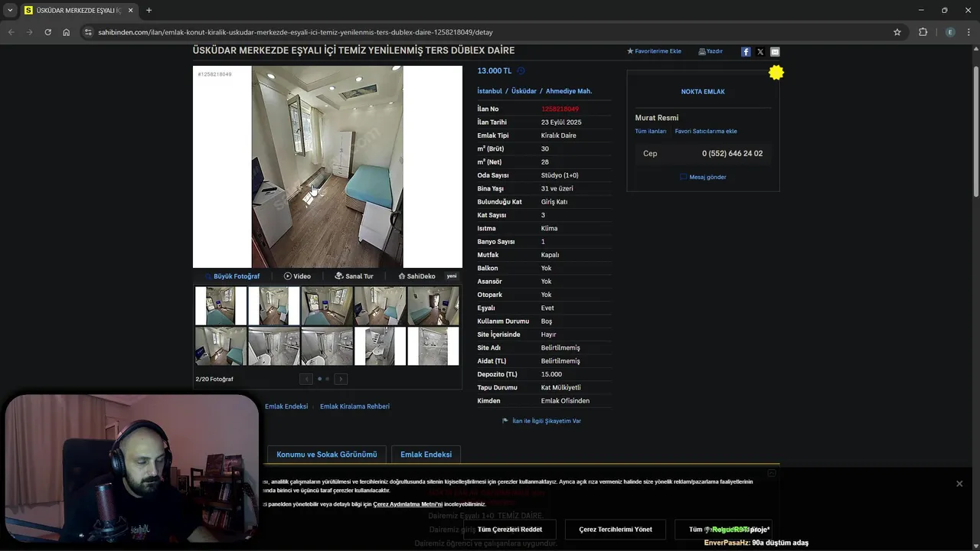Print the listing with Yazdır
This screenshot has height=551, width=980.
pos(710,51)
